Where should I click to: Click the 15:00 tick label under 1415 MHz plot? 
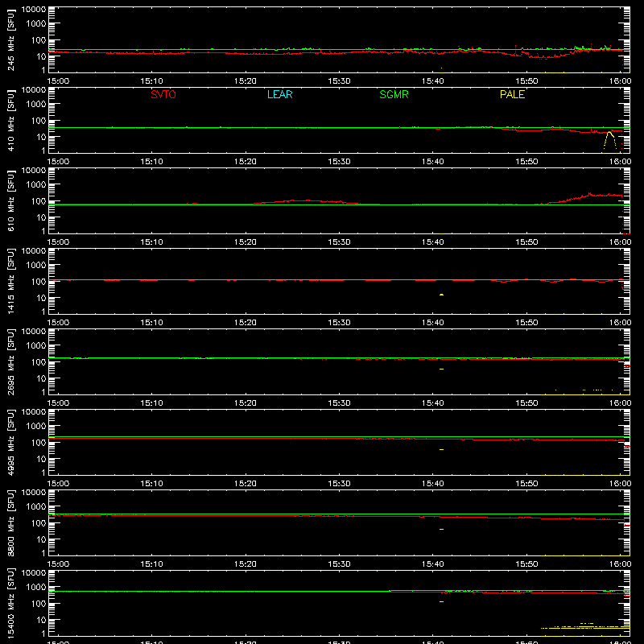coord(58,323)
